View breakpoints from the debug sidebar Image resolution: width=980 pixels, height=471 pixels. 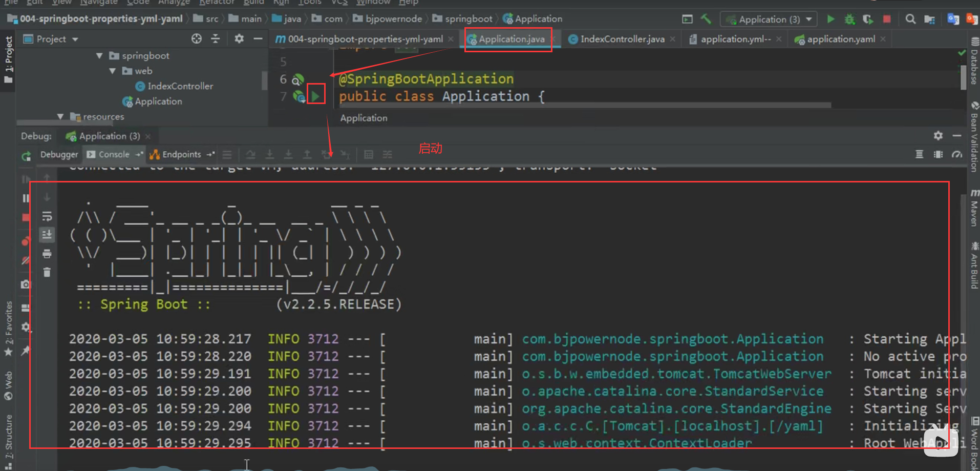tap(26, 241)
